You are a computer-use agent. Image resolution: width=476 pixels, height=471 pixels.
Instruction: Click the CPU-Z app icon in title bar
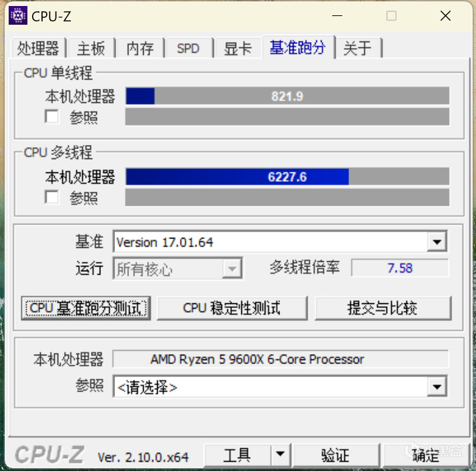pos(18,15)
